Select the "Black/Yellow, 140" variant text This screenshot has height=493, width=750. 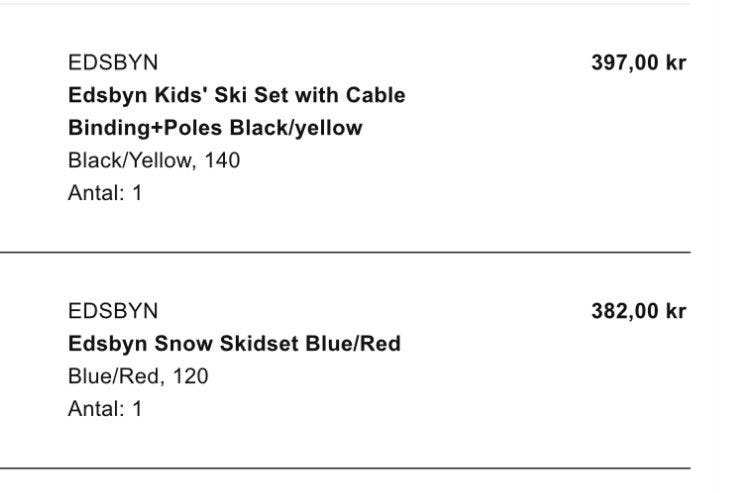(x=154, y=160)
